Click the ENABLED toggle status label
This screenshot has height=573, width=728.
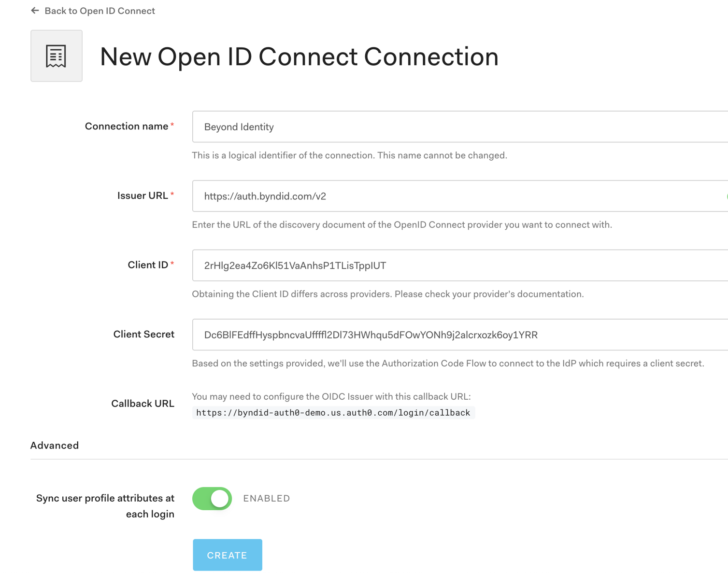click(x=266, y=499)
